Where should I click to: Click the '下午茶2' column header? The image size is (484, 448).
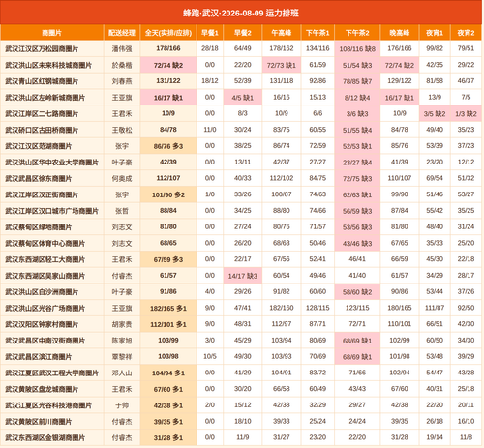357,33
